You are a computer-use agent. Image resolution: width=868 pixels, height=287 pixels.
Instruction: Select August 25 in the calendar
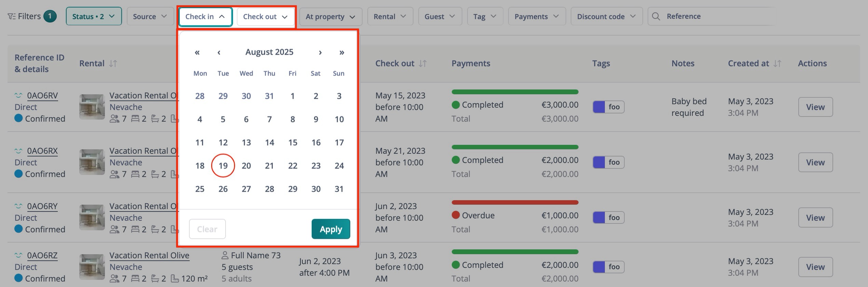(200, 189)
